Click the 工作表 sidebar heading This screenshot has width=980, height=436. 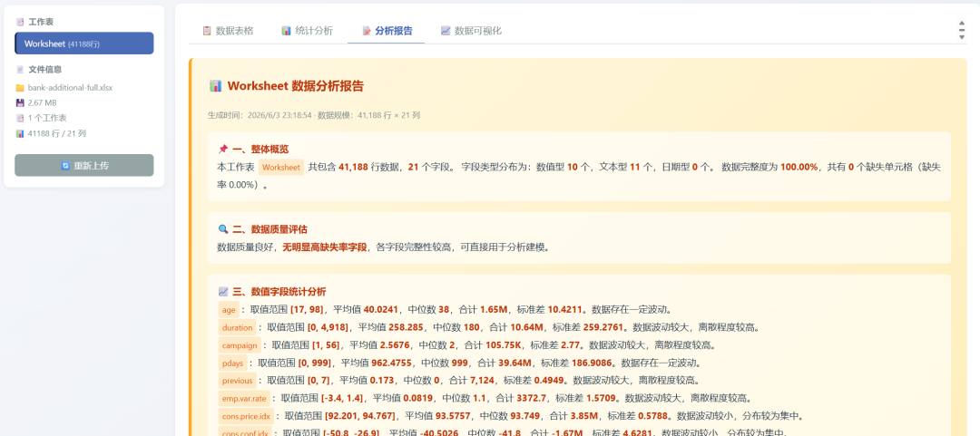click(x=41, y=22)
